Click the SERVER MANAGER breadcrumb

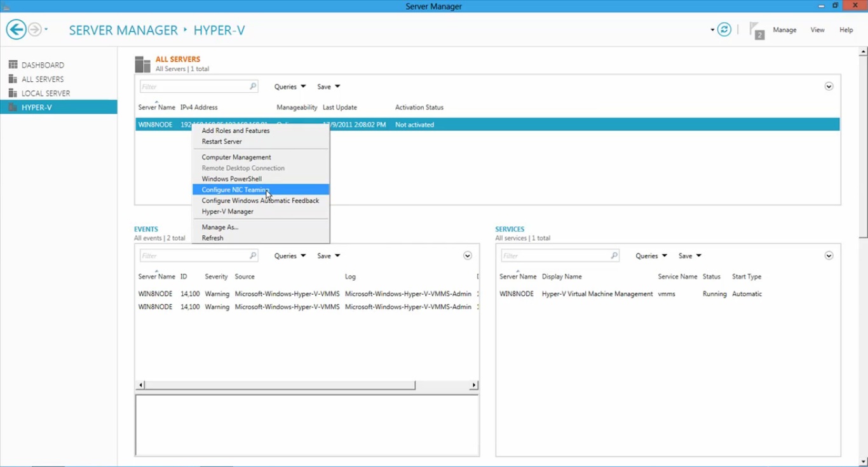pyautogui.click(x=123, y=30)
